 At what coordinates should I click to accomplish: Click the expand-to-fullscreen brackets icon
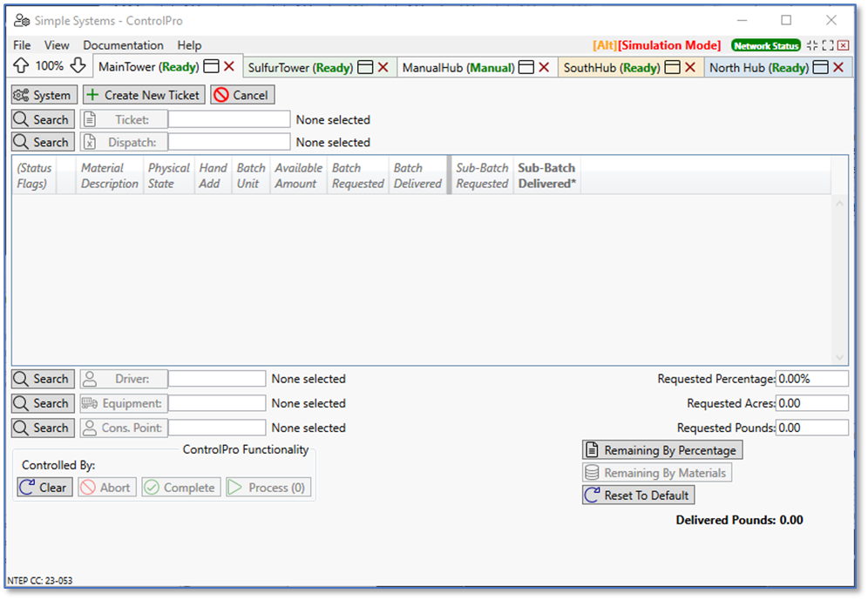[828, 45]
